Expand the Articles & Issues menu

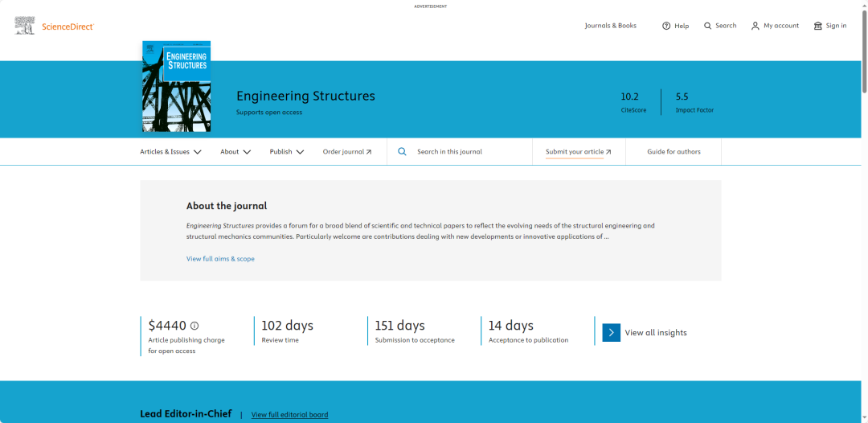tap(170, 152)
